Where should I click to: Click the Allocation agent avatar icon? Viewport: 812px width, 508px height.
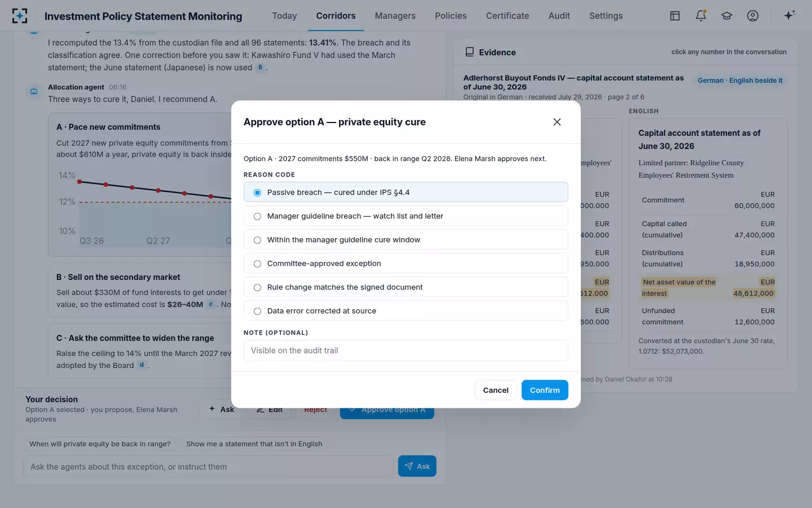click(34, 91)
